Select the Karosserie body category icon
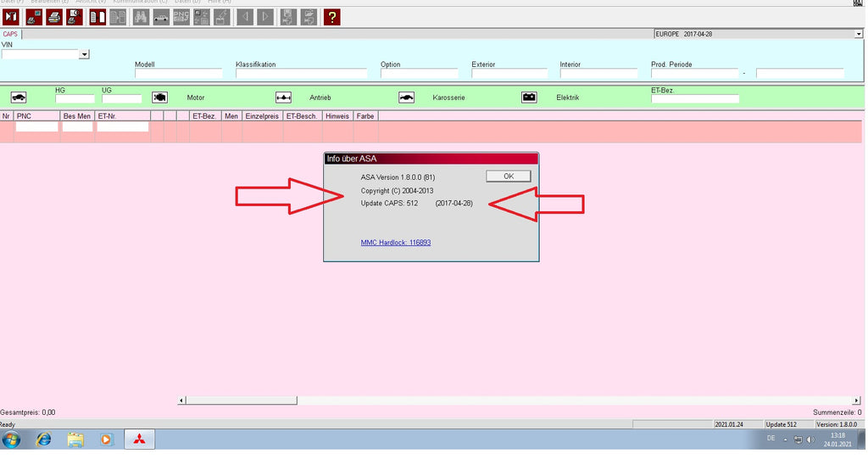Image resolution: width=868 pixels, height=465 pixels. click(407, 98)
